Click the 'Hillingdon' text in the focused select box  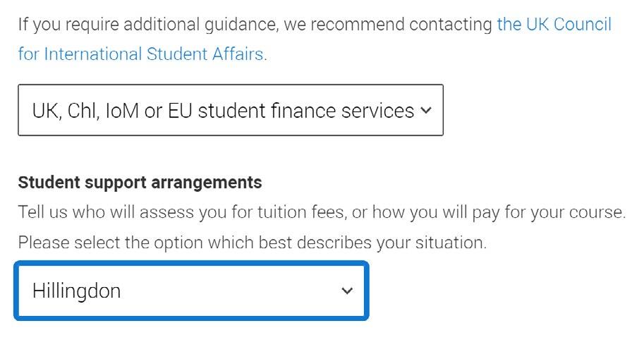click(x=76, y=291)
